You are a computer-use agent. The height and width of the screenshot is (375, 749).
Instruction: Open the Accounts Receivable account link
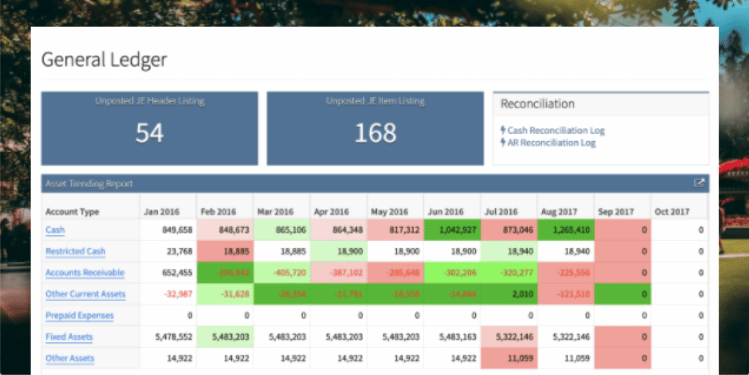coord(85,273)
